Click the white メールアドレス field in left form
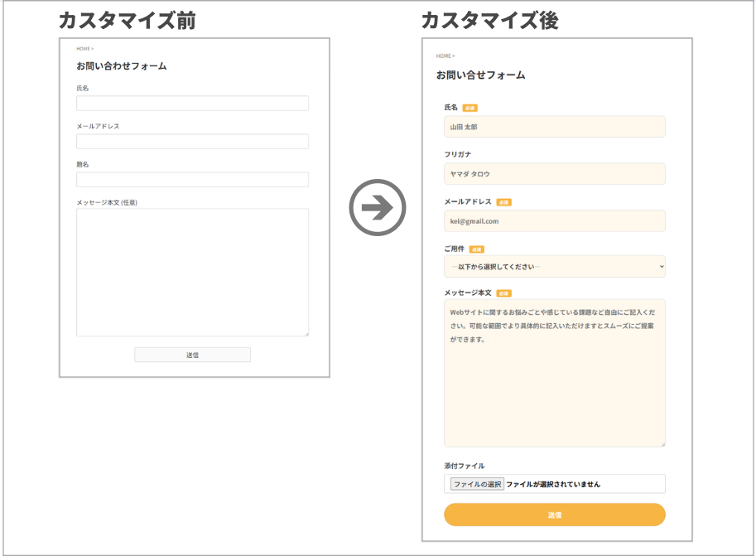The width and height of the screenshot is (756, 556). (192, 142)
